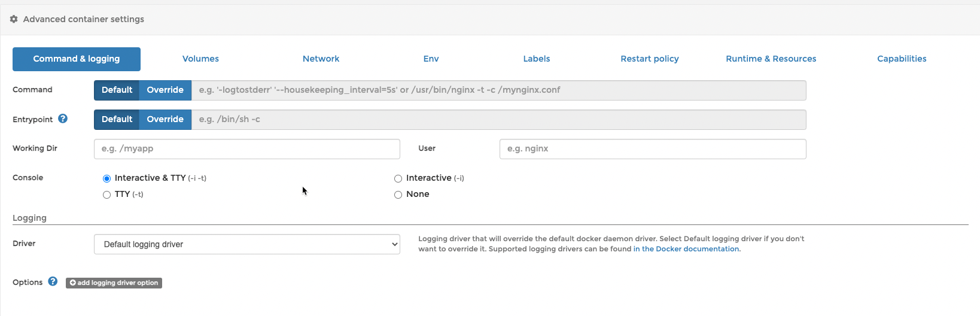Open the logging Options help icon

(53, 281)
